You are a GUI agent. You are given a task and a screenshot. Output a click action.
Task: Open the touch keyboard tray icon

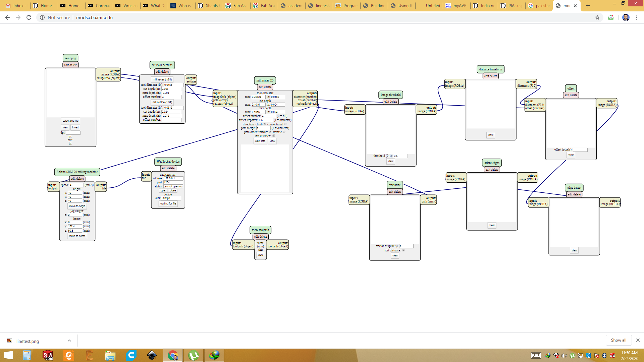pos(536,356)
